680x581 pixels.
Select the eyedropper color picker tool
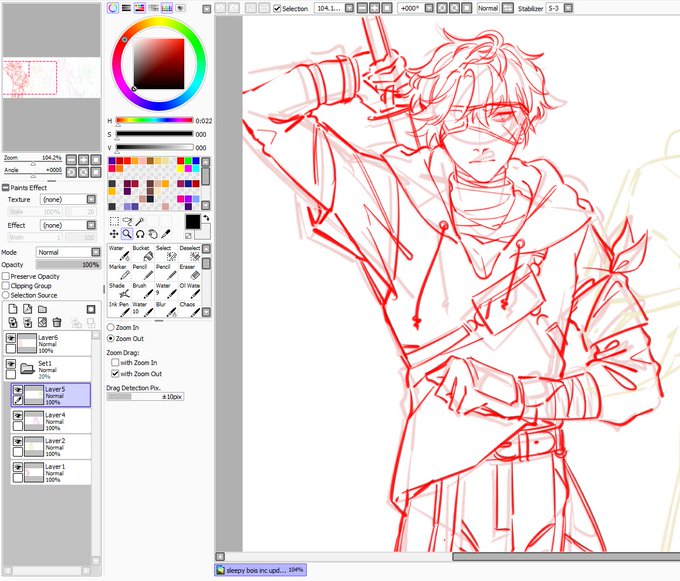165,234
